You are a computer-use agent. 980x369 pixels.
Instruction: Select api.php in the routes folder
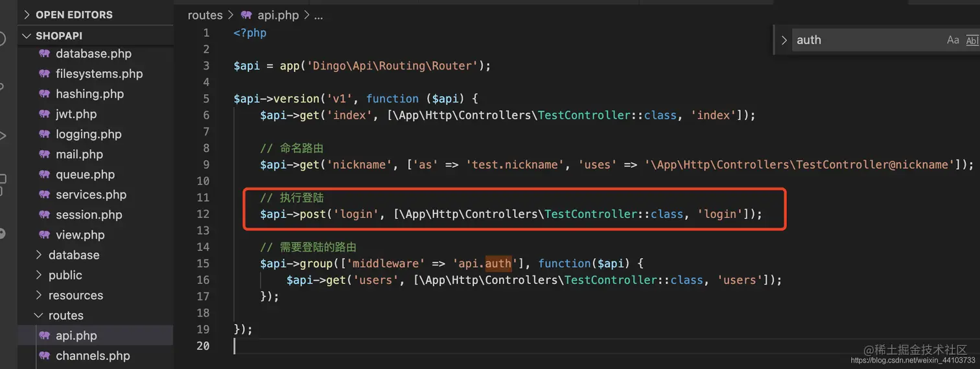[x=76, y=335]
